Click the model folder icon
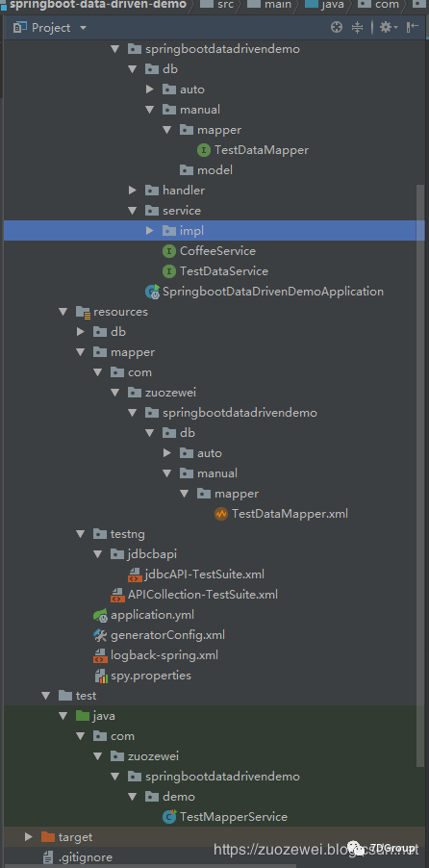 187,170
